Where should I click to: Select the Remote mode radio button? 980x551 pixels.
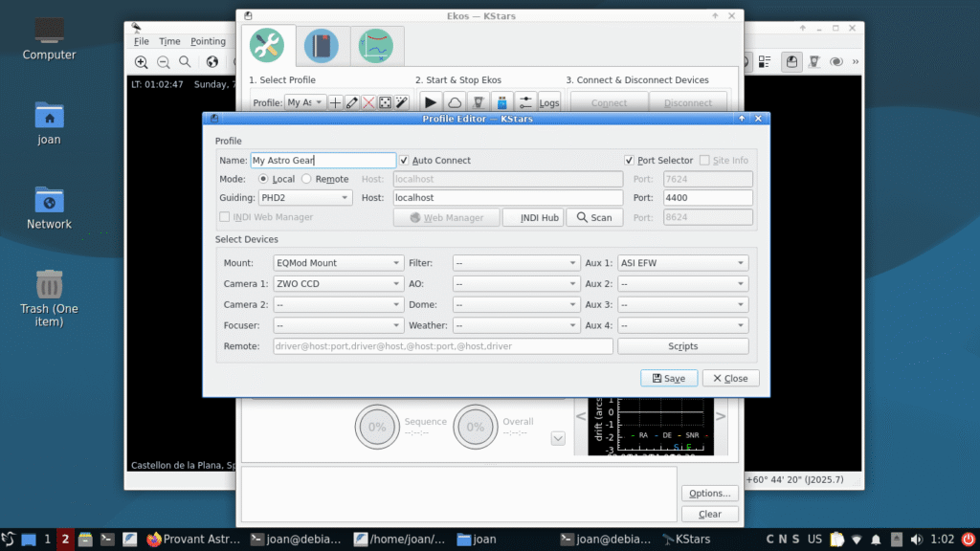pyautogui.click(x=306, y=179)
